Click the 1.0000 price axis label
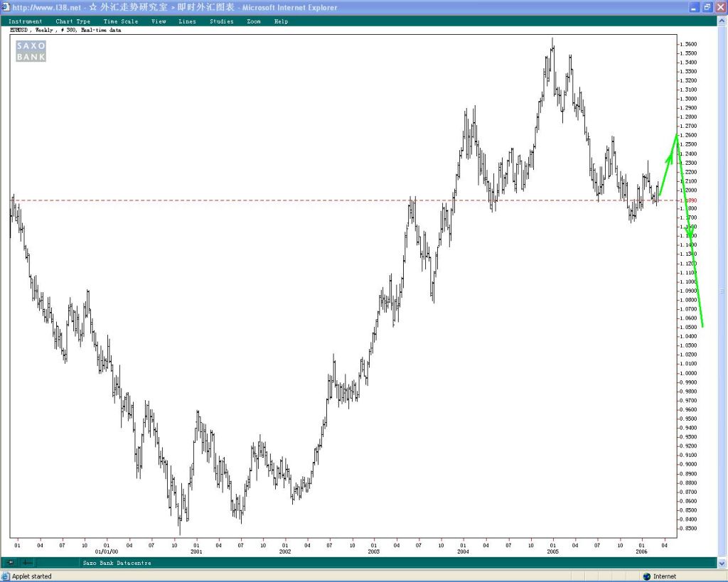Viewport: 728px width, 582px height. tap(687, 373)
